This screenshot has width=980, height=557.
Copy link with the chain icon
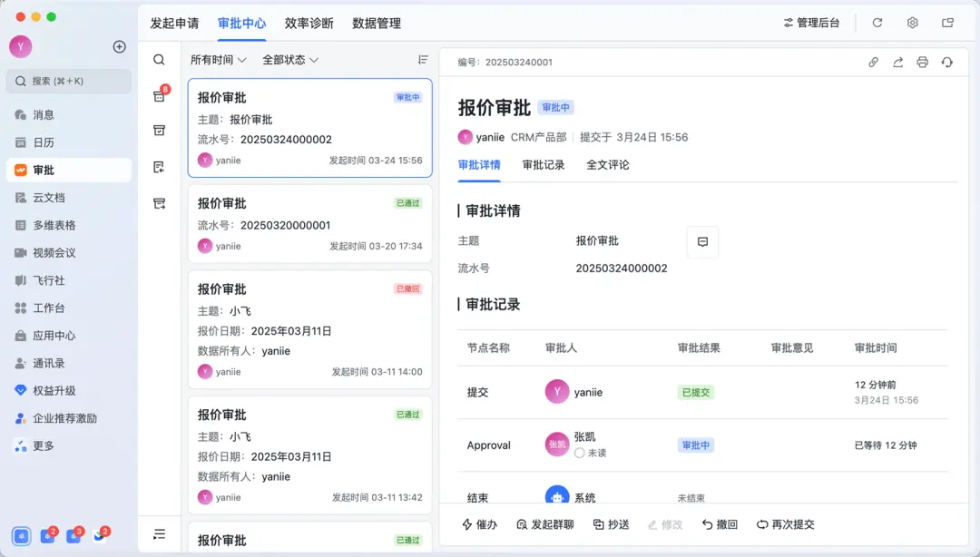pos(873,62)
